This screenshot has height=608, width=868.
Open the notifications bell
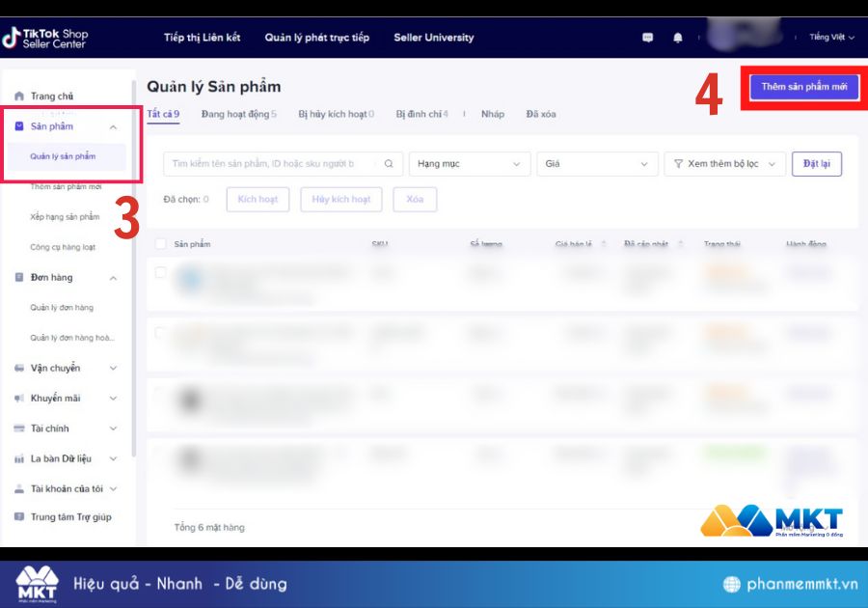[678, 38]
